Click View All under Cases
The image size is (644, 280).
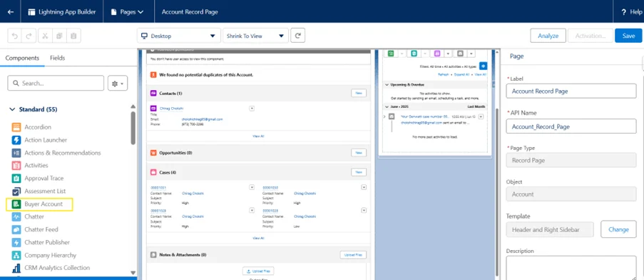(258, 238)
